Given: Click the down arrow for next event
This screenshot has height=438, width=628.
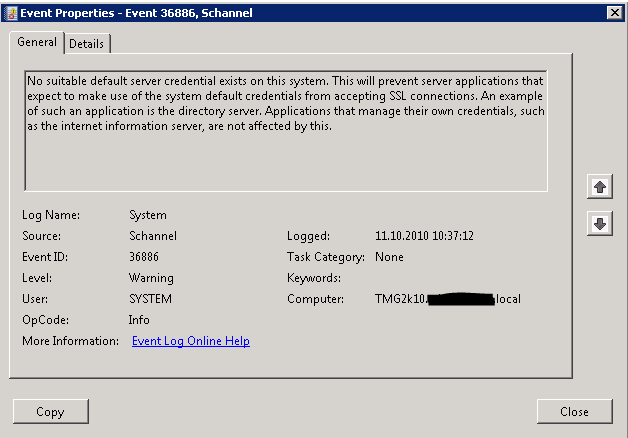Looking at the screenshot, I should (x=600, y=223).
